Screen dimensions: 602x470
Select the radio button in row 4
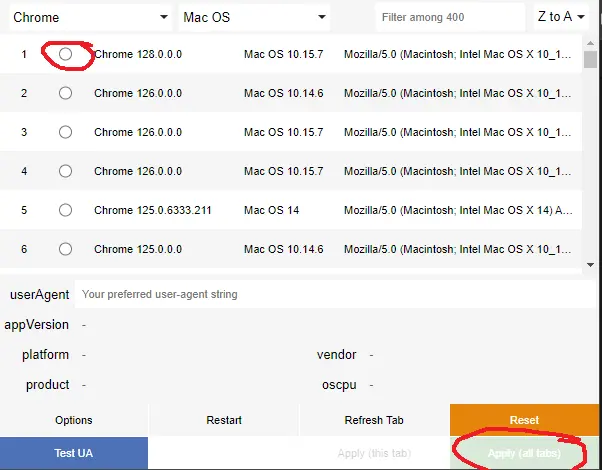[65, 171]
